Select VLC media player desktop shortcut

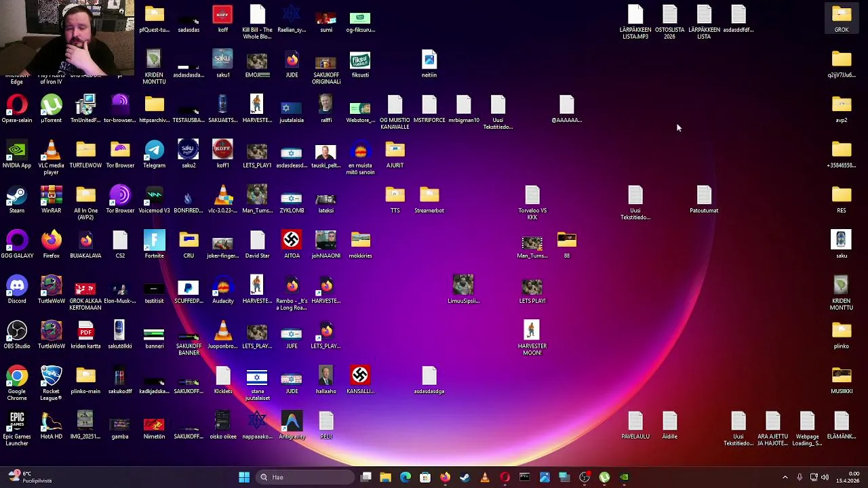click(52, 157)
